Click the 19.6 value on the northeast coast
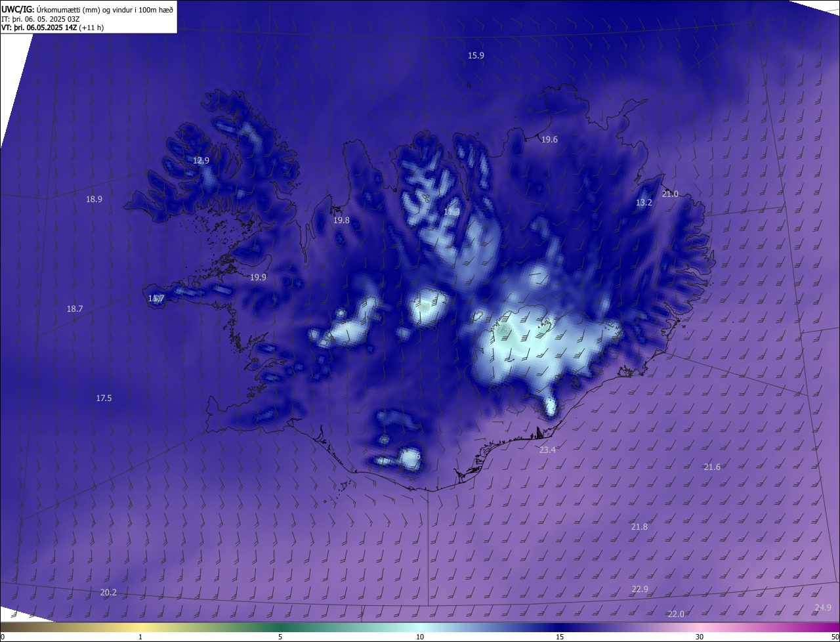This screenshot has height=642, width=840. 549,140
